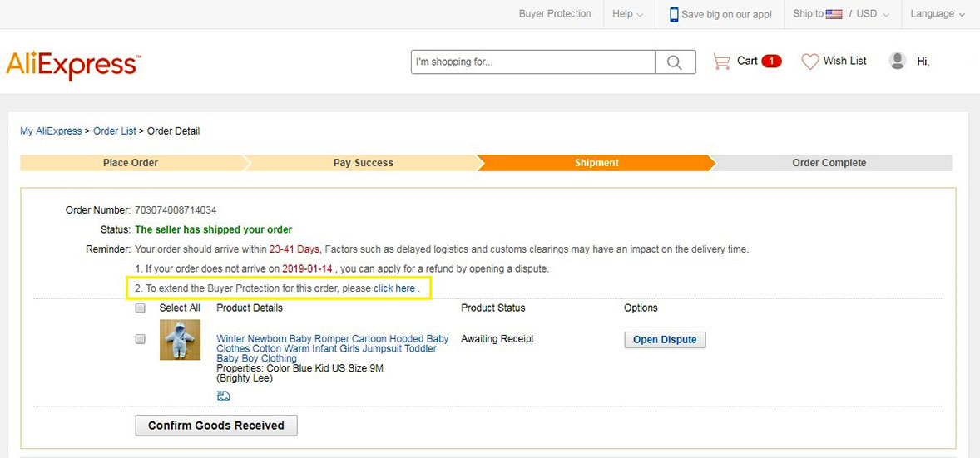Click the Wish List heart icon
The height and width of the screenshot is (458, 980).
pyautogui.click(x=810, y=62)
